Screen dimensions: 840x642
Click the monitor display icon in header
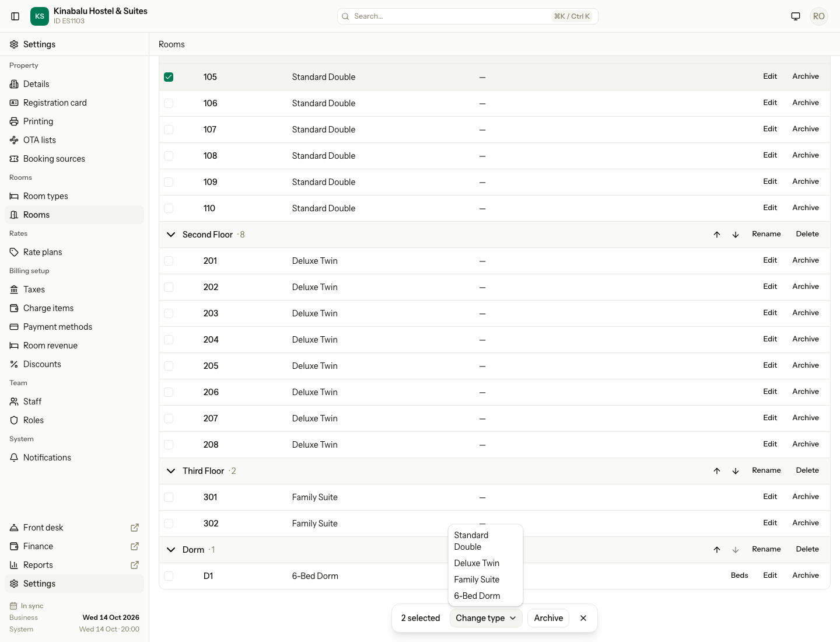[796, 16]
